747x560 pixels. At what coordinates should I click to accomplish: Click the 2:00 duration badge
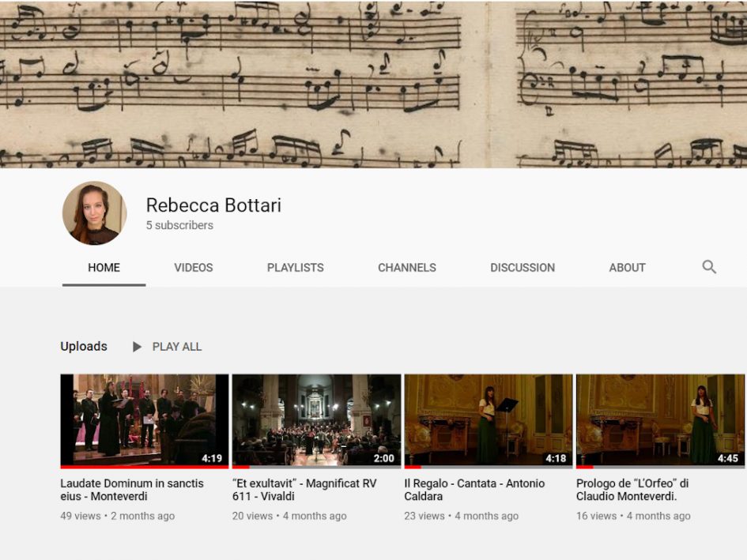point(384,458)
